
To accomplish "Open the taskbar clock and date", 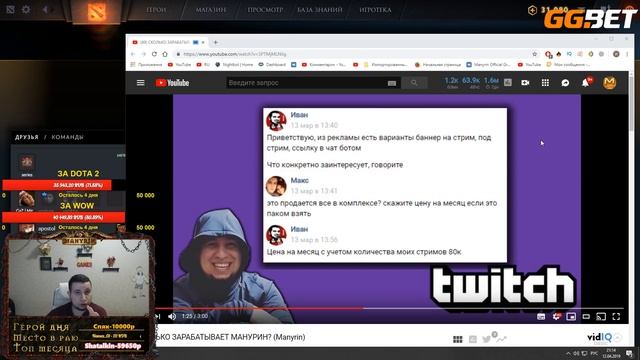I will point(611,353).
